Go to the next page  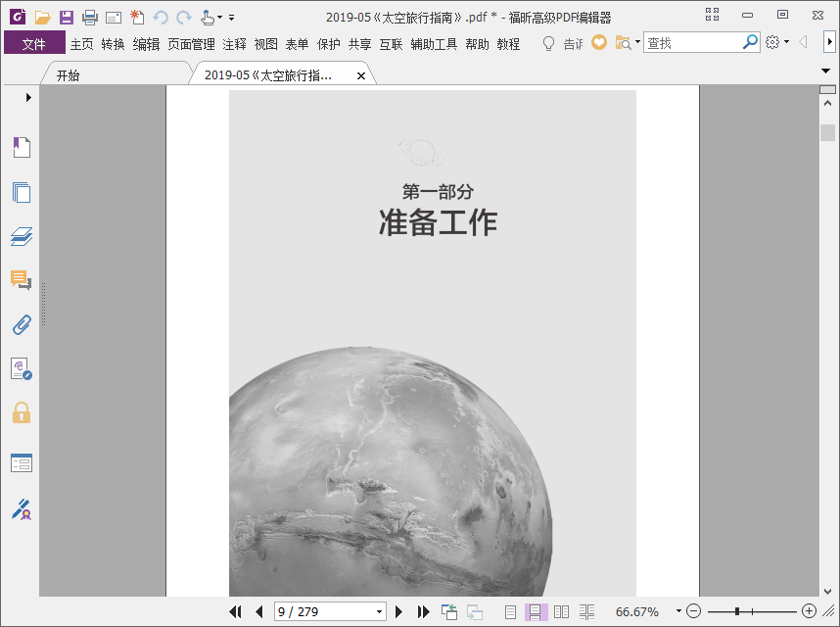398,611
